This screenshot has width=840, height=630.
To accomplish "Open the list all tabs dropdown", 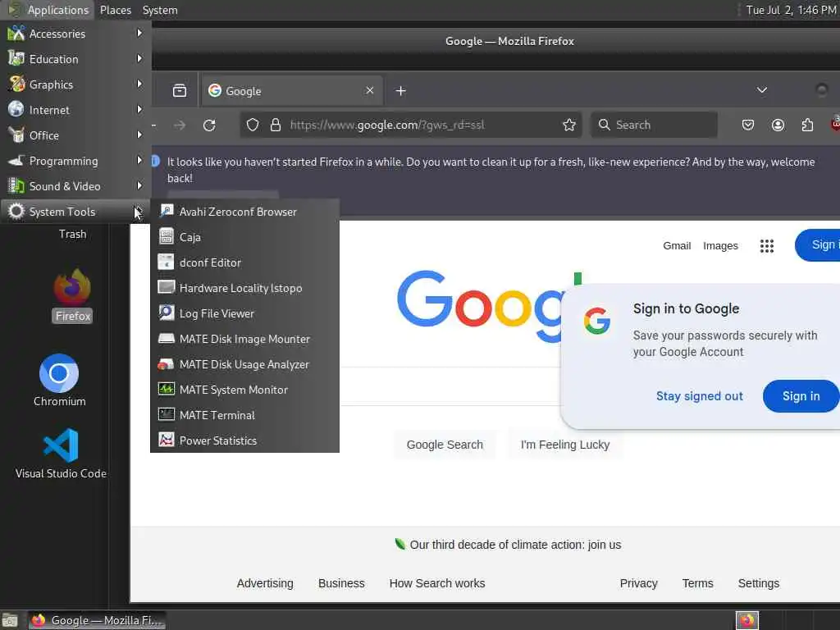I will pyautogui.click(x=762, y=90).
